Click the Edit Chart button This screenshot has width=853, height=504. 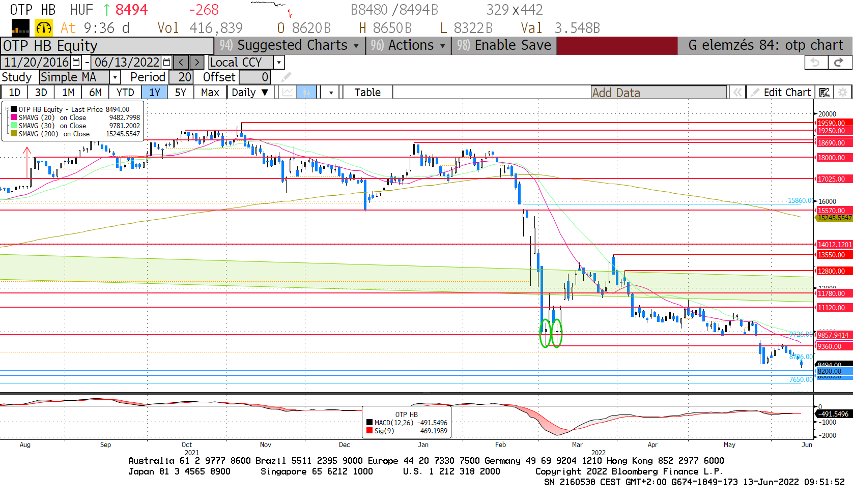[781, 92]
